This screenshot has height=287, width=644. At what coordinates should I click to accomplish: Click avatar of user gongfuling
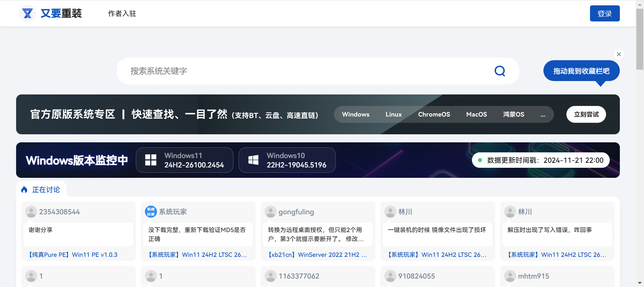[271, 212]
